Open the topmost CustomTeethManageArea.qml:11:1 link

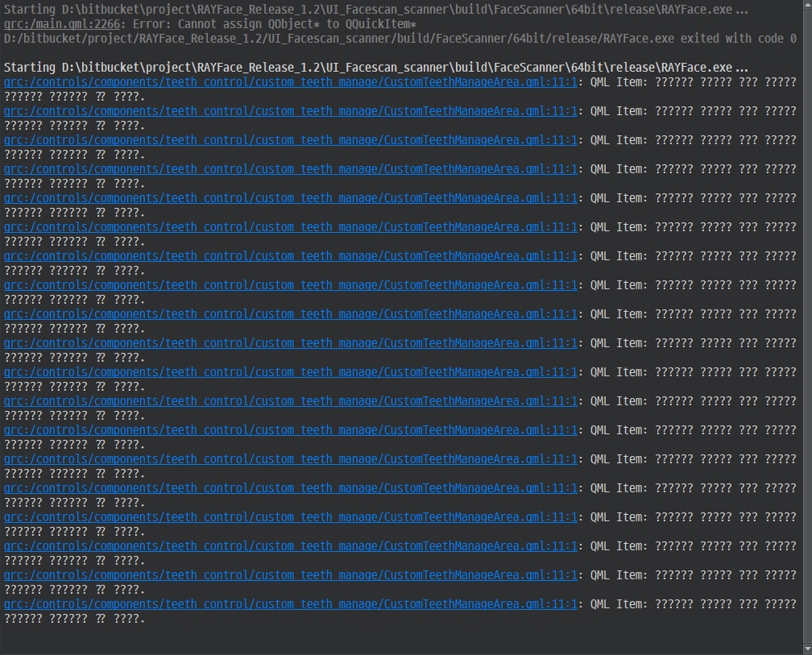pos(291,82)
